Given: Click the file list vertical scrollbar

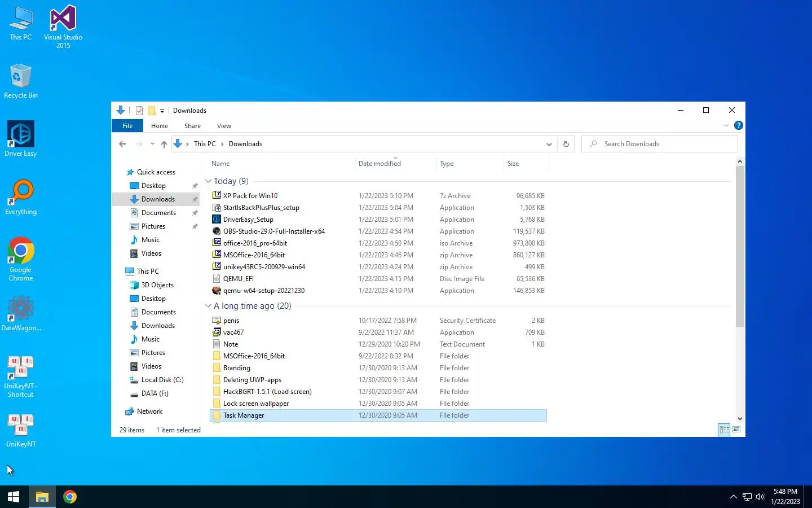Looking at the screenshot, I should [x=740, y=246].
